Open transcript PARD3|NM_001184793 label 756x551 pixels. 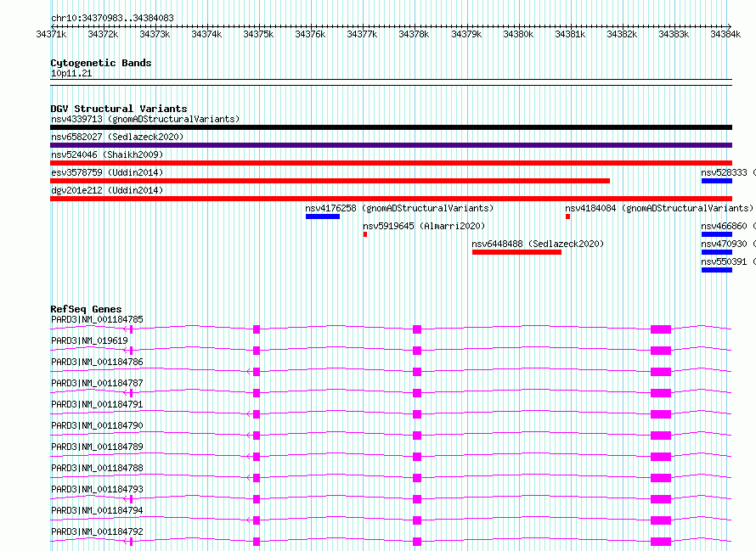pos(97,489)
